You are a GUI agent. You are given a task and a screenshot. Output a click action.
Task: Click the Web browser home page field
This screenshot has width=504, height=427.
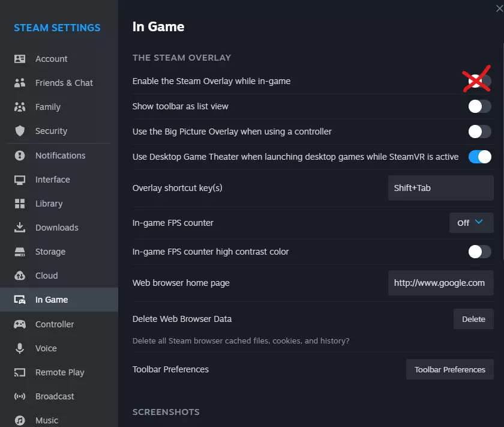tap(440, 283)
